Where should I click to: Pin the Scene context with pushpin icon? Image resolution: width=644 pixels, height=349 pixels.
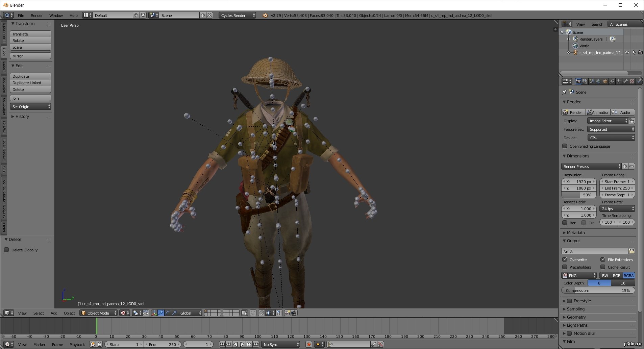pyautogui.click(x=564, y=92)
